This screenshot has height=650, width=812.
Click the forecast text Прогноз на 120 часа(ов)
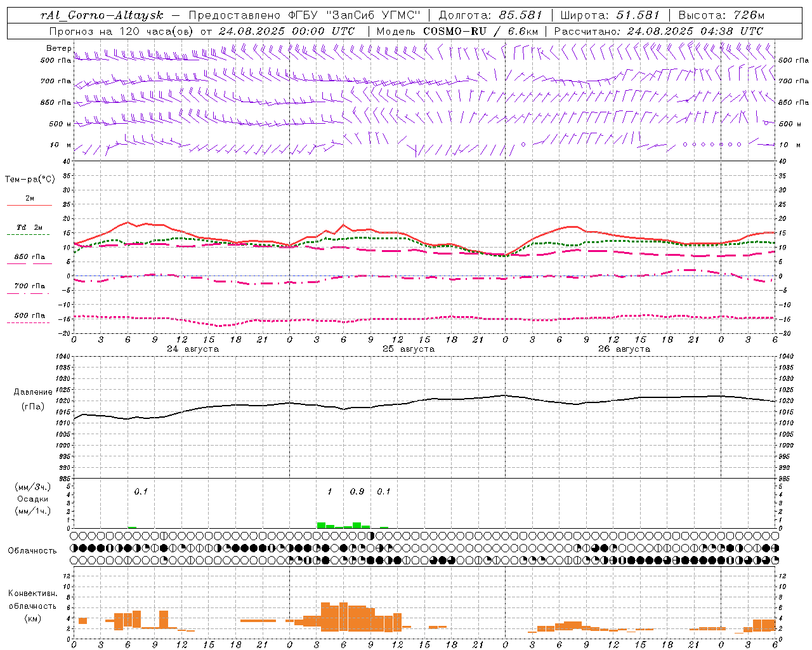121,30
